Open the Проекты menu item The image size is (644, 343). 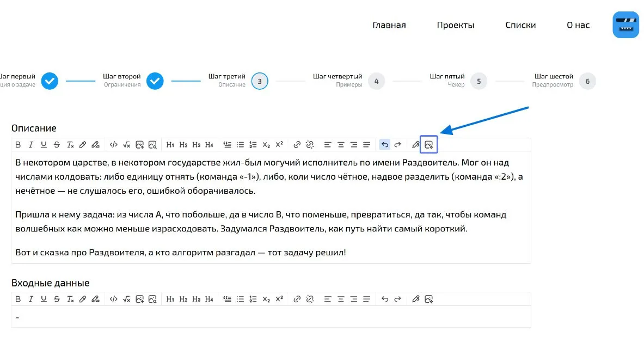pos(455,24)
